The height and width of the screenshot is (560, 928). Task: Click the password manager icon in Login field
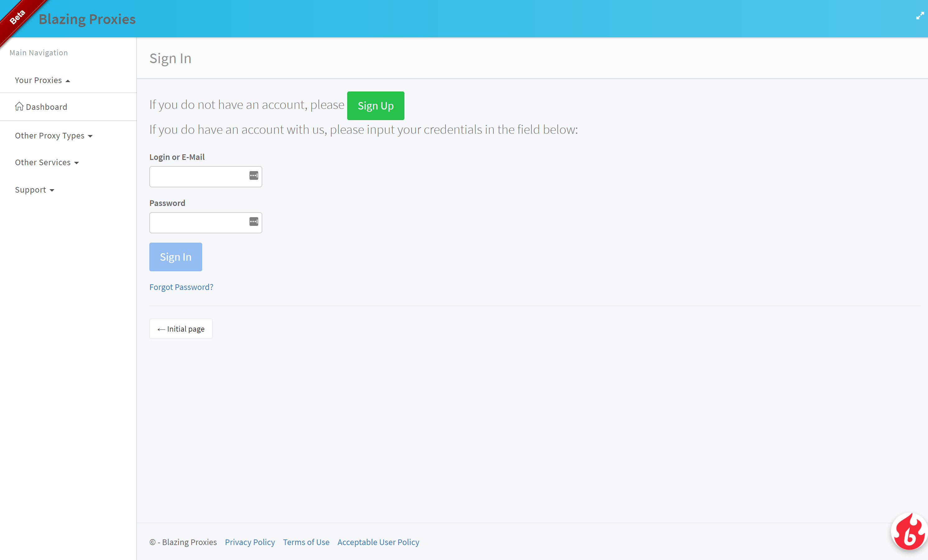click(254, 175)
